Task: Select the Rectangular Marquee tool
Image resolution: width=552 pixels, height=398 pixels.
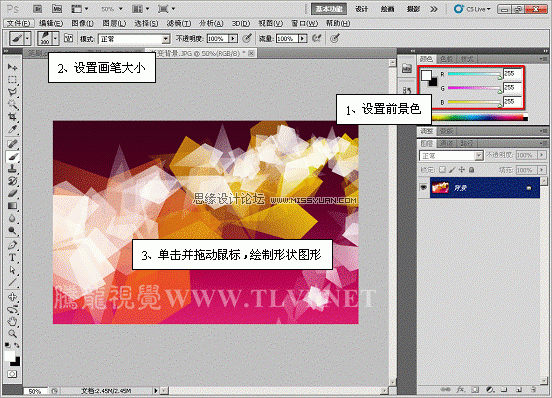Action: pos(12,80)
